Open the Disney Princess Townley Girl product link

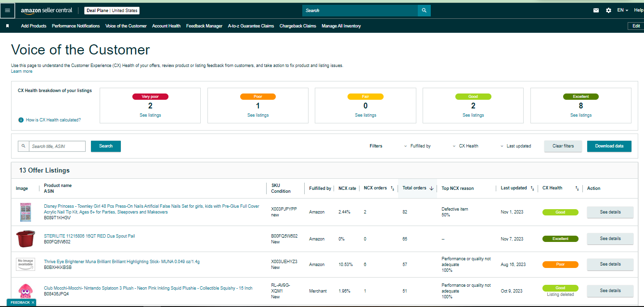[x=152, y=209]
